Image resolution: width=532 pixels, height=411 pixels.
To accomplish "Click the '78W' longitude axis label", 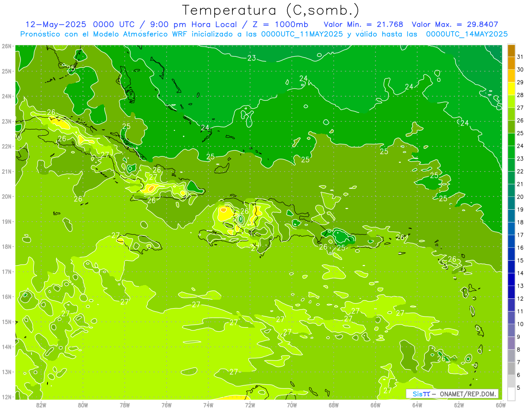I will click(x=125, y=405).
